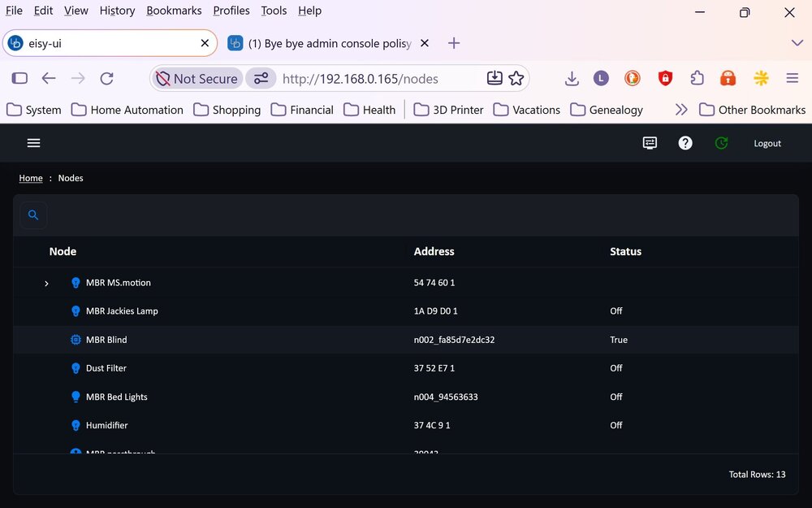Open the purple L profile icon
Image resolution: width=812 pixels, height=508 pixels.
tap(601, 79)
